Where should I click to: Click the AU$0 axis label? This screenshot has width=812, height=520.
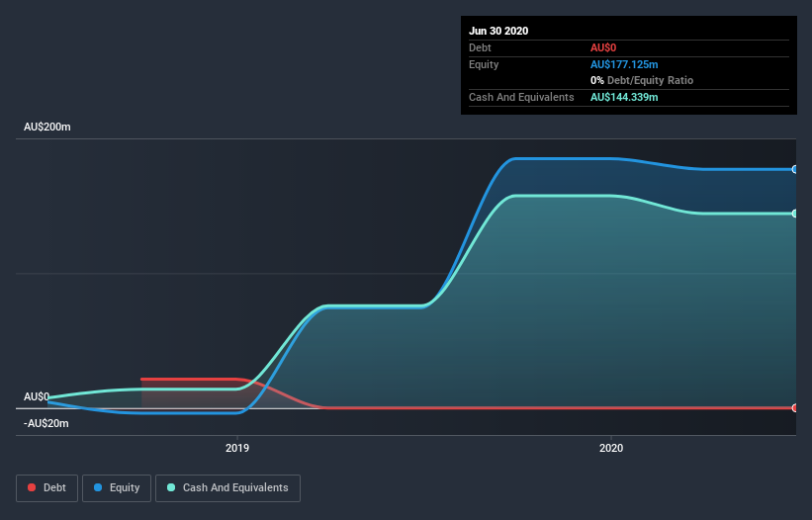click(37, 396)
